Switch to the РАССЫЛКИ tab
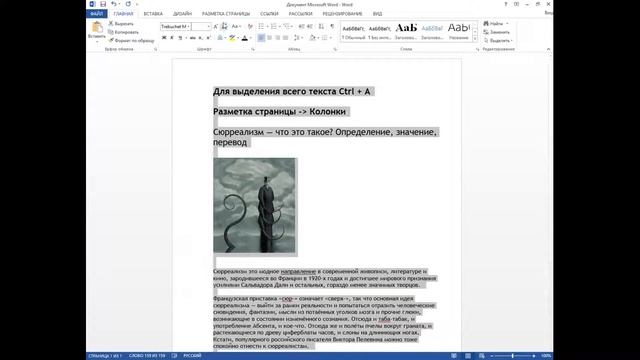 coord(300,14)
